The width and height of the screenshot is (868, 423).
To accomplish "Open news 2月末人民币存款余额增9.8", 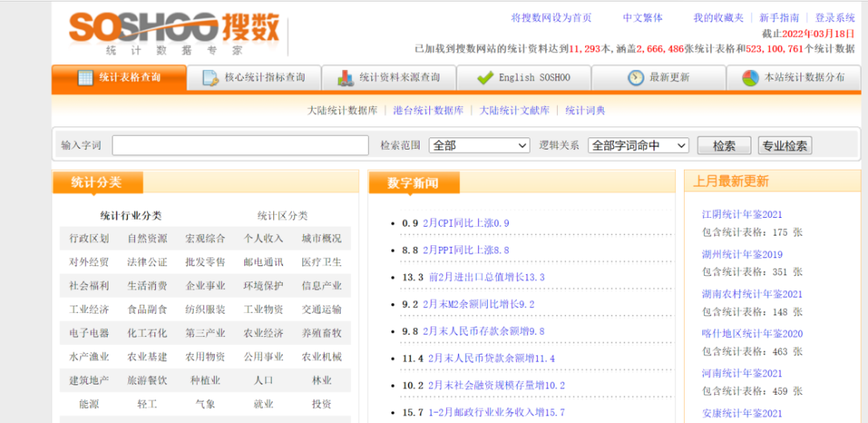I will click(483, 331).
